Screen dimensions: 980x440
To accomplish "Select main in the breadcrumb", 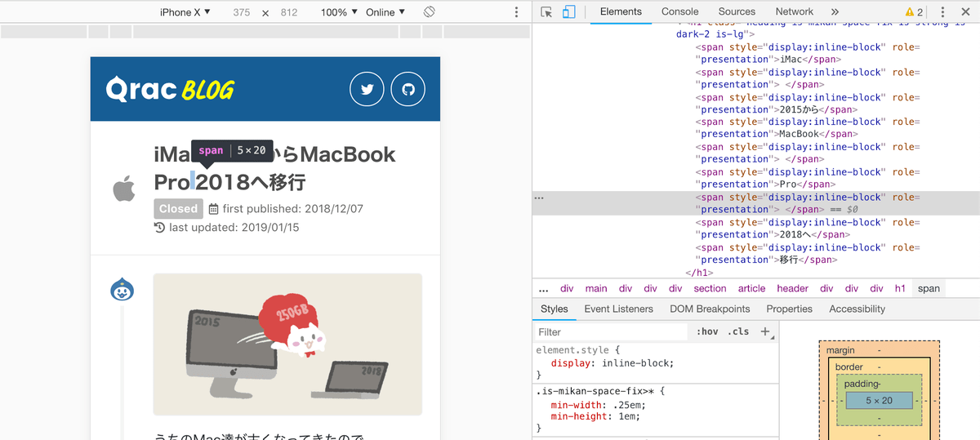I will coord(596,288).
